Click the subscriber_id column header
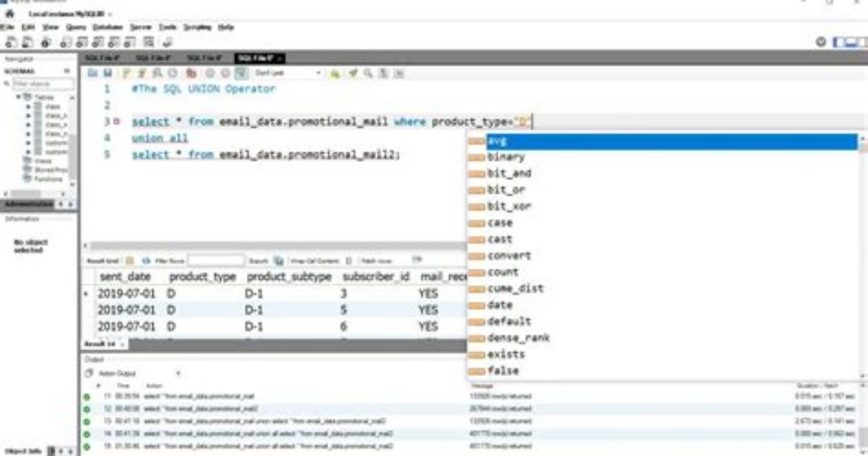868x456 pixels. click(x=375, y=277)
